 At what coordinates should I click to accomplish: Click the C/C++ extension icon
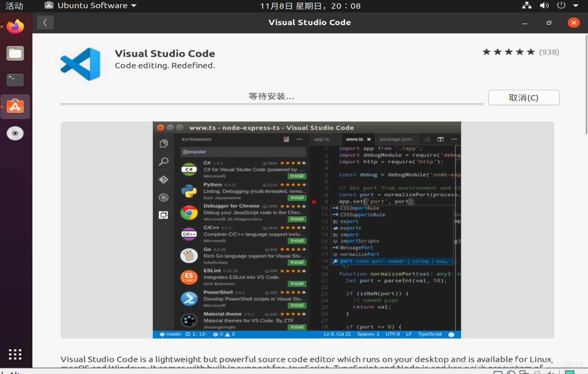[189, 234]
